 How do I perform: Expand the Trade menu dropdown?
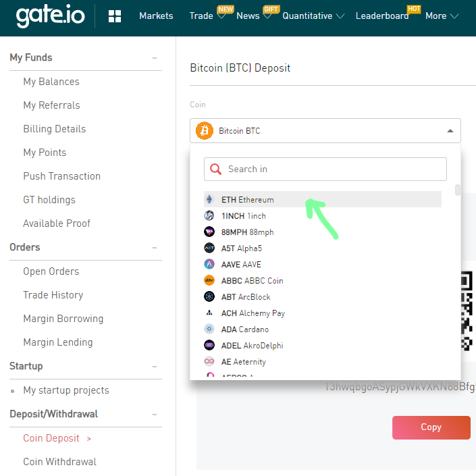221,16
